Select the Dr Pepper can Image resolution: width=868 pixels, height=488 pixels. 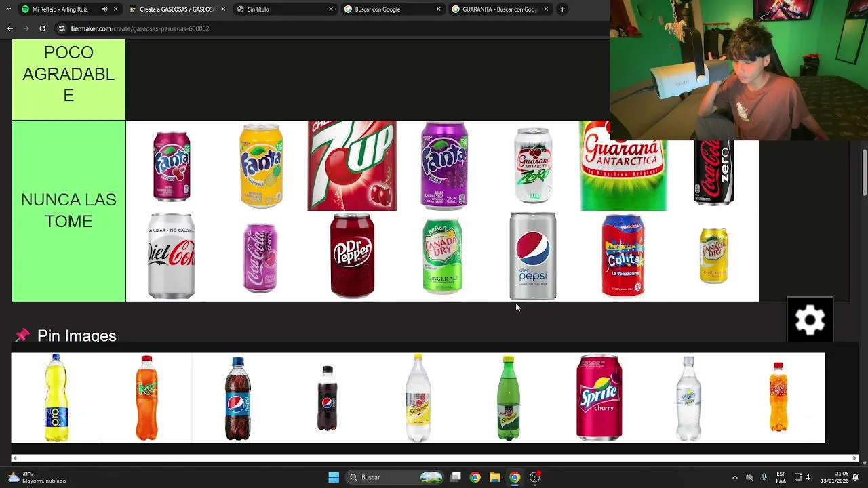pyautogui.click(x=352, y=256)
